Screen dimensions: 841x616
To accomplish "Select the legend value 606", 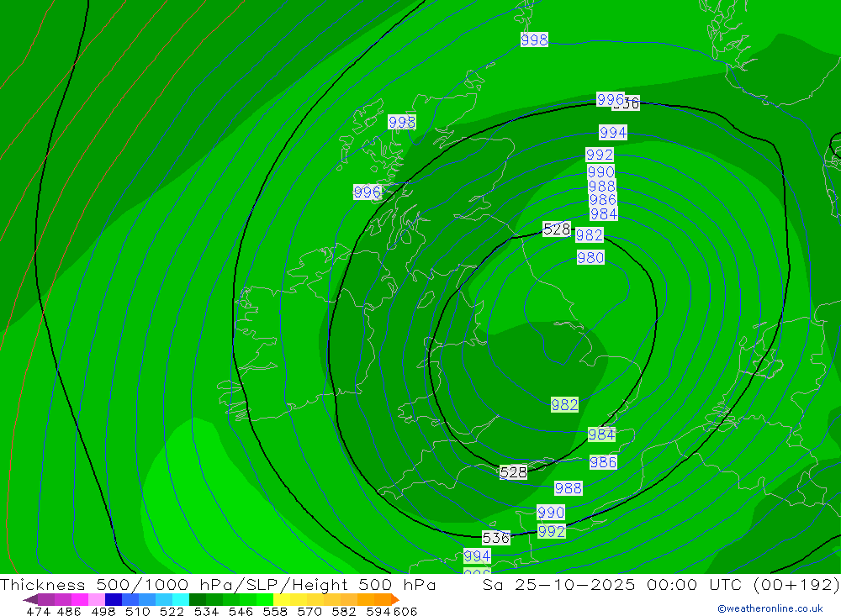I will click(x=405, y=611).
